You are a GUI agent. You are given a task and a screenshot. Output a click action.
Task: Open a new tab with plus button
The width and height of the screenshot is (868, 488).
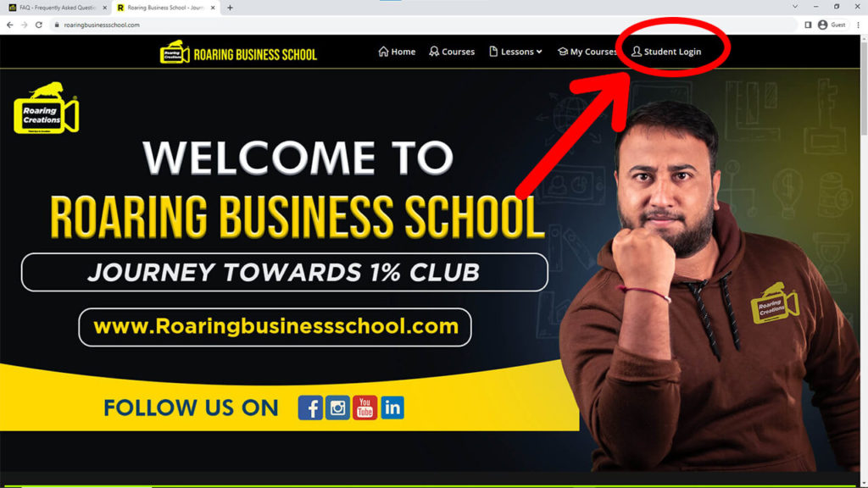pyautogui.click(x=230, y=8)
